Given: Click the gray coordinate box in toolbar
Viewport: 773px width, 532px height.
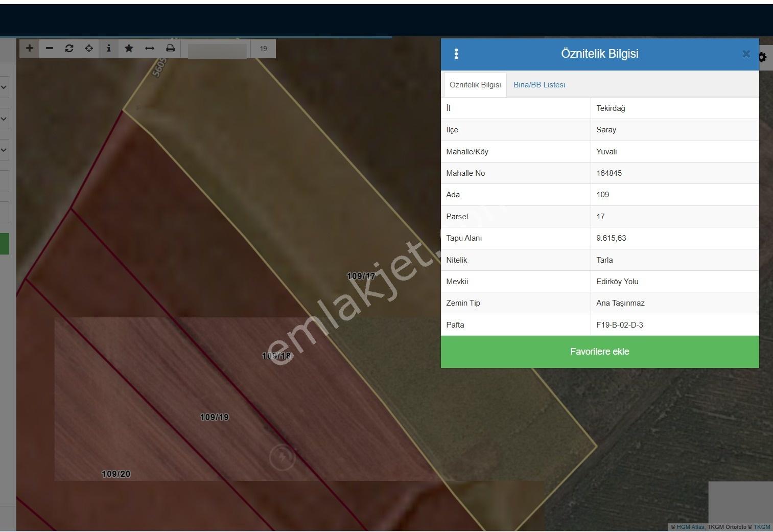Looking at the screenshot, I should (x=218, y=51).
